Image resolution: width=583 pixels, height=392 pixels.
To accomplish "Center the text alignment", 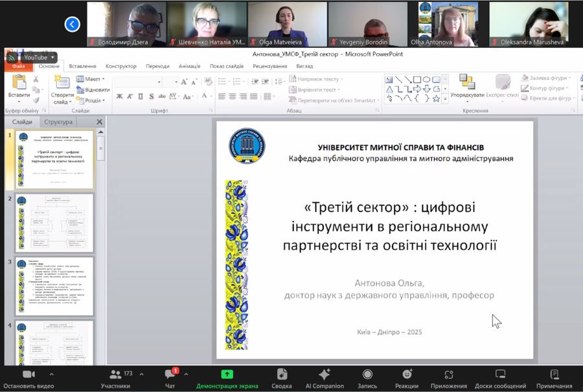I will 233,97.
